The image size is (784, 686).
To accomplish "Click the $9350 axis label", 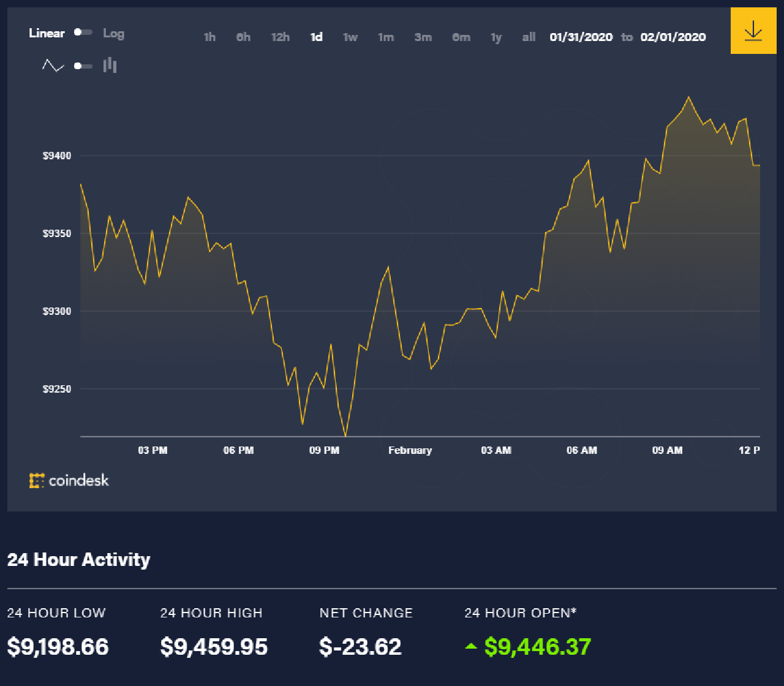I will click(x=57, y=234).
